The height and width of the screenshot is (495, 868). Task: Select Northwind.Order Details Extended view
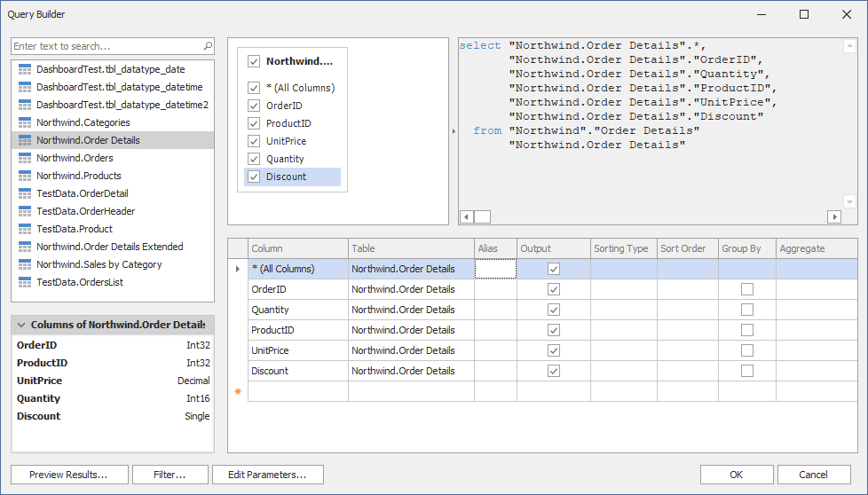(113, 246)
